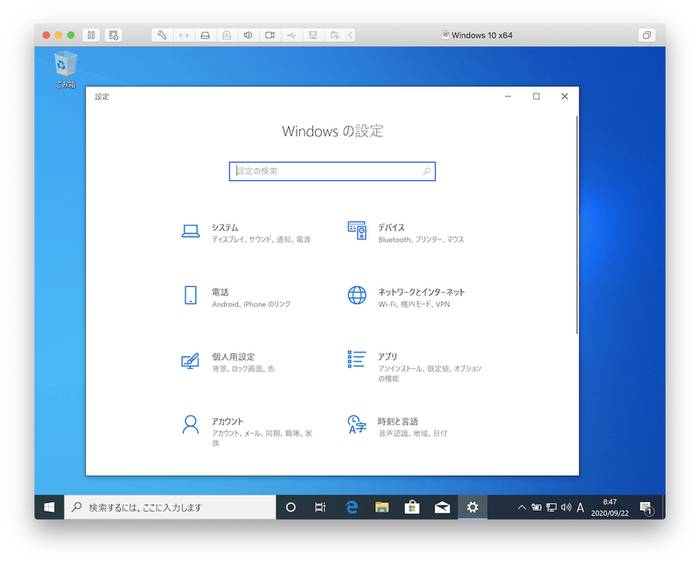Image resolution: width=700 pixels, height=565 pixels.
Task: Click the magnifier icon in settings search box
Action: pyautogui.click(x=426, y=171)
